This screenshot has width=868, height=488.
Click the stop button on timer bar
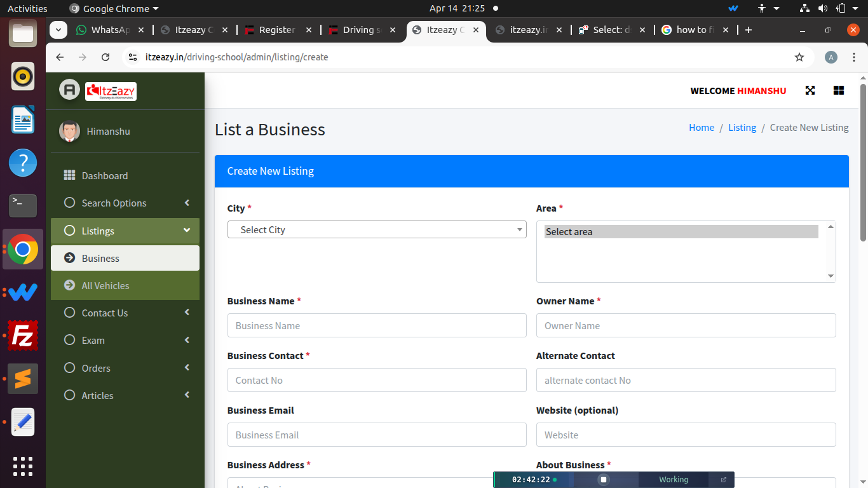coord(604,480)
